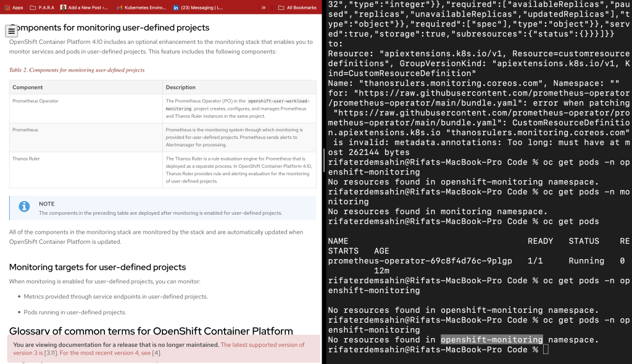Click the 1/1 ready value in terminal

click(x=535, y=260)
